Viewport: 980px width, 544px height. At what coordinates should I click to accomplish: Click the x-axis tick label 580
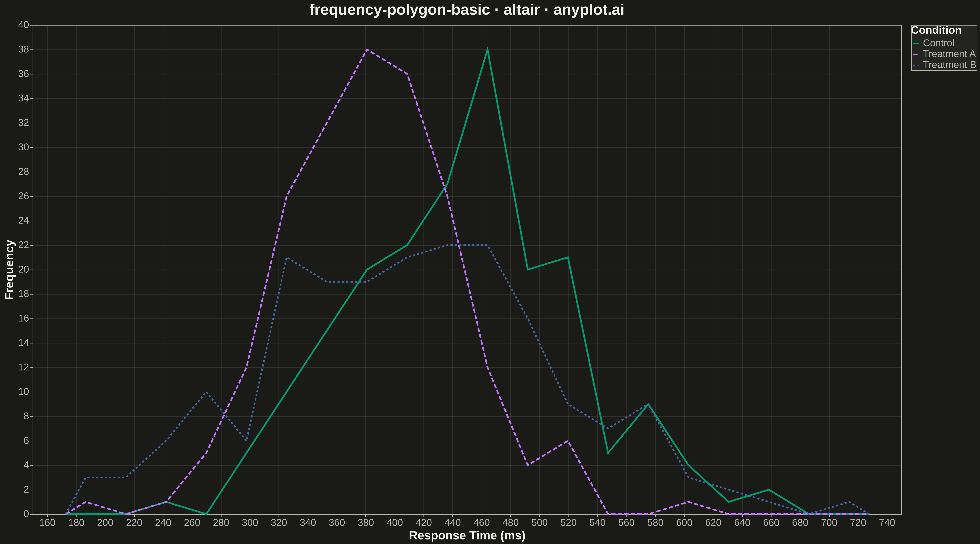coord(656,523)
